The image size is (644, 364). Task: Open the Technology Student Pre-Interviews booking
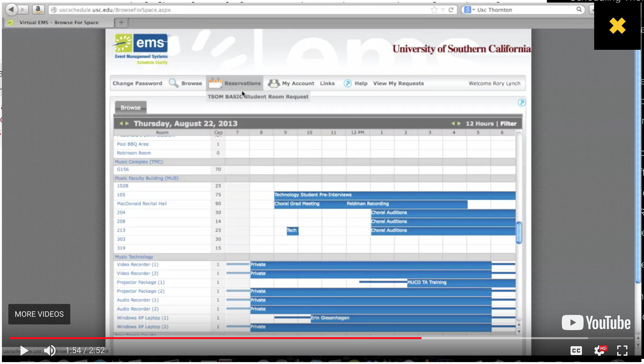pyautogui.click(x=395, y=195)
